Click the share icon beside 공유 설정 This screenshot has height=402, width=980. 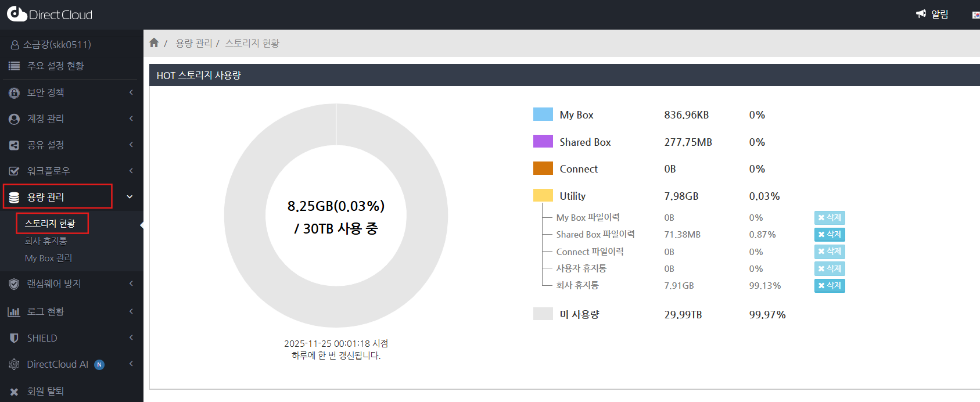pos(15,145)
